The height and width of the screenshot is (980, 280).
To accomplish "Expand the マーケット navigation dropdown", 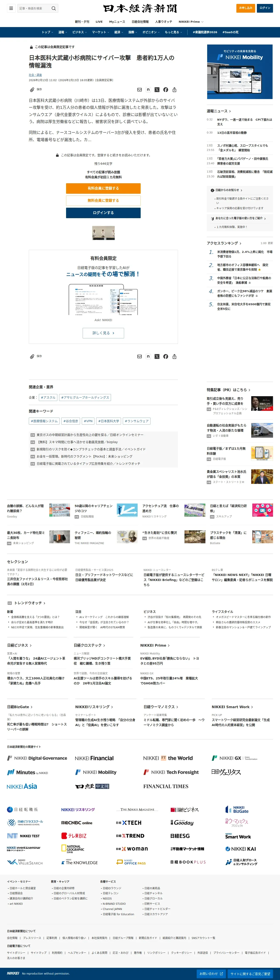I will 101,32.
